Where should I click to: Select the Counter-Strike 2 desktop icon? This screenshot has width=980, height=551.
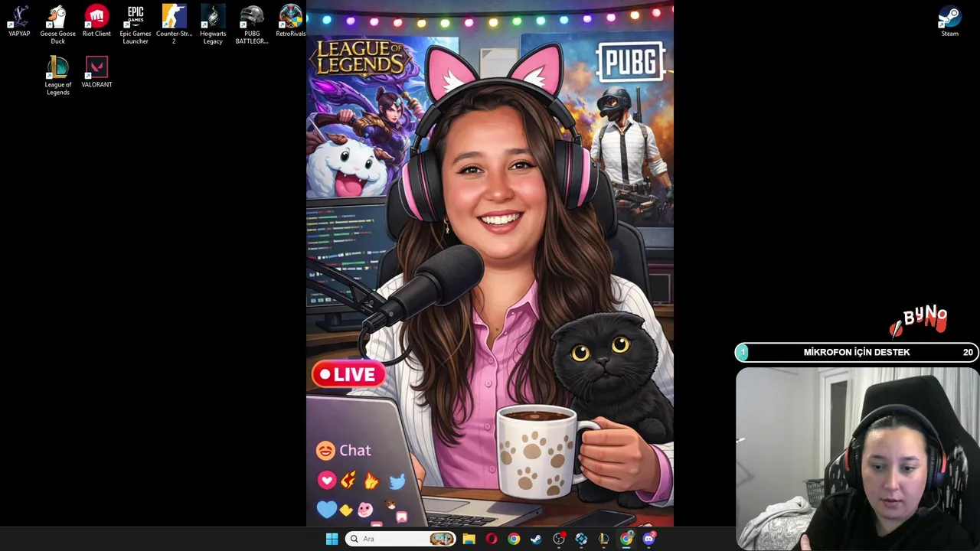coord(174,24)
